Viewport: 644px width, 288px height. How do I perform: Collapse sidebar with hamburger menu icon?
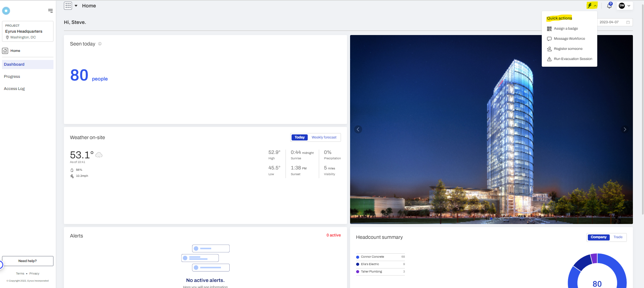tap(50, 11)
